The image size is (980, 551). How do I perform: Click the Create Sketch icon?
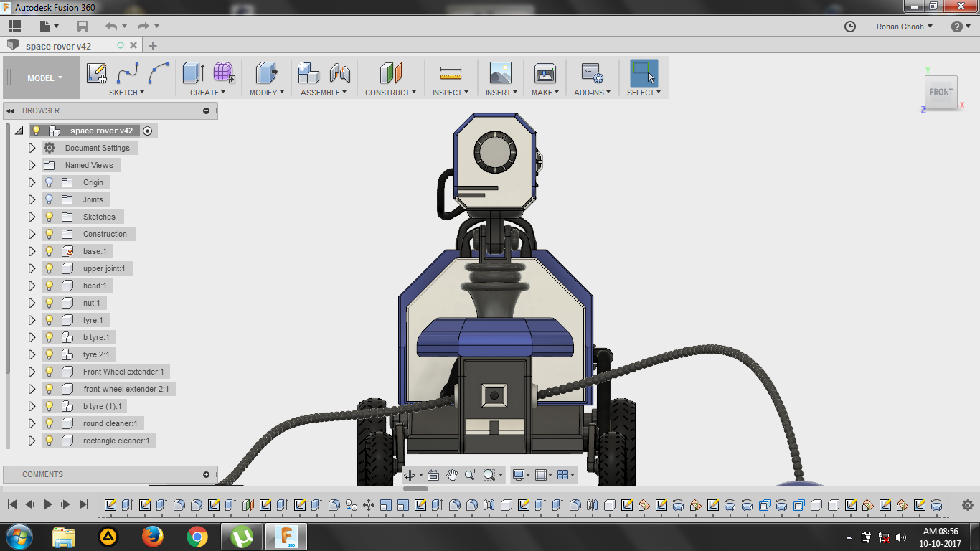[x=96, y=73]
